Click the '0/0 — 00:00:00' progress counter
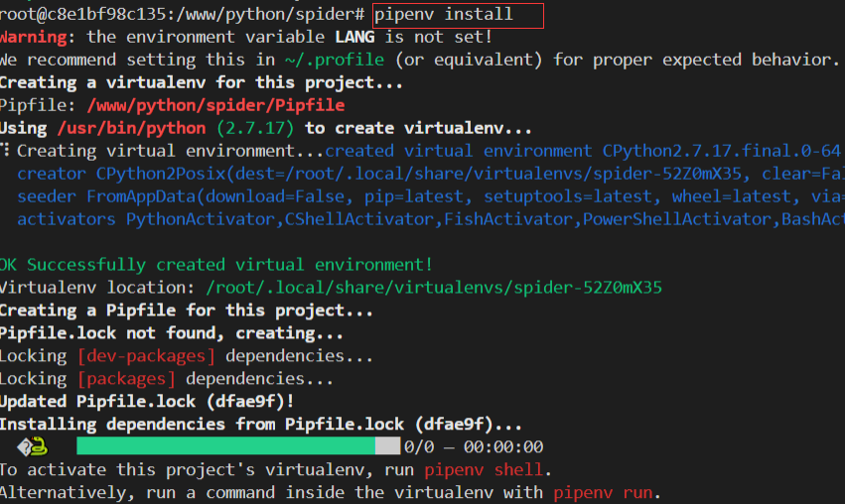Screen dimensions: 845x504 (x=474, y=446)
